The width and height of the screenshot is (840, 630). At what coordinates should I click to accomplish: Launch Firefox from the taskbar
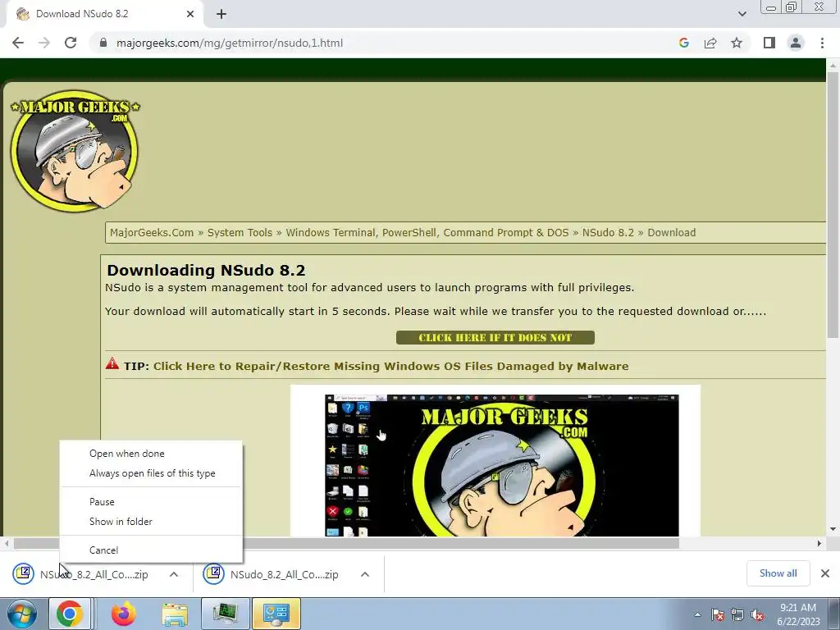pos(123,614)
